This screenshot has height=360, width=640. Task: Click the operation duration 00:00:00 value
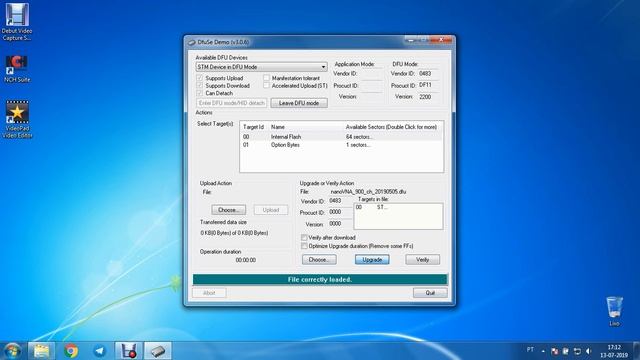[246, 260]
